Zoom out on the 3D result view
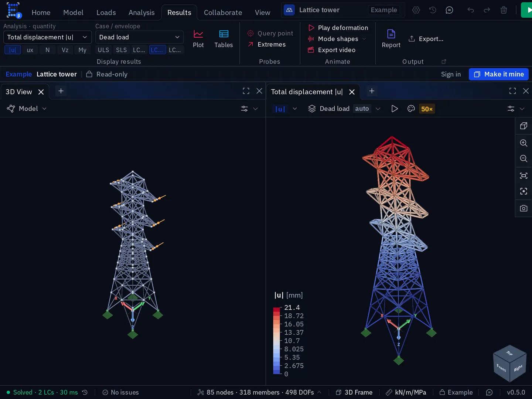 (524, 158)
